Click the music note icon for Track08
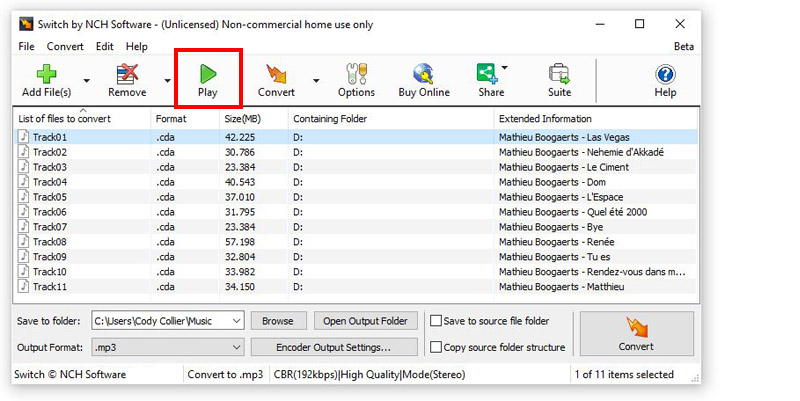Image resolution: width=800 pixels, height=401 pixels. point(23,241)
